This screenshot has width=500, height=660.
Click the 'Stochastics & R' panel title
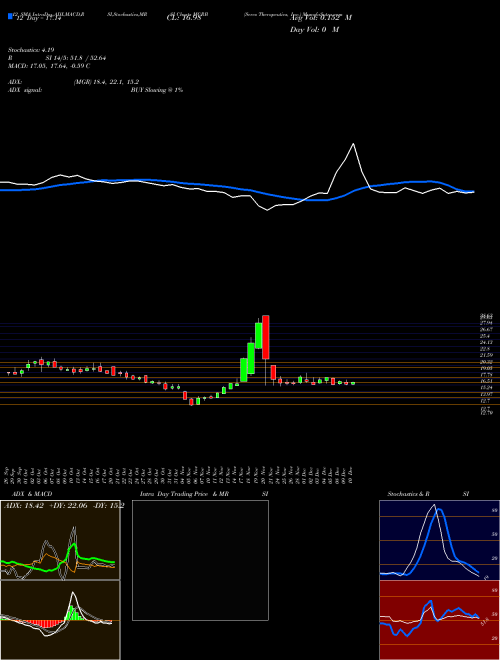click(408, 494)
